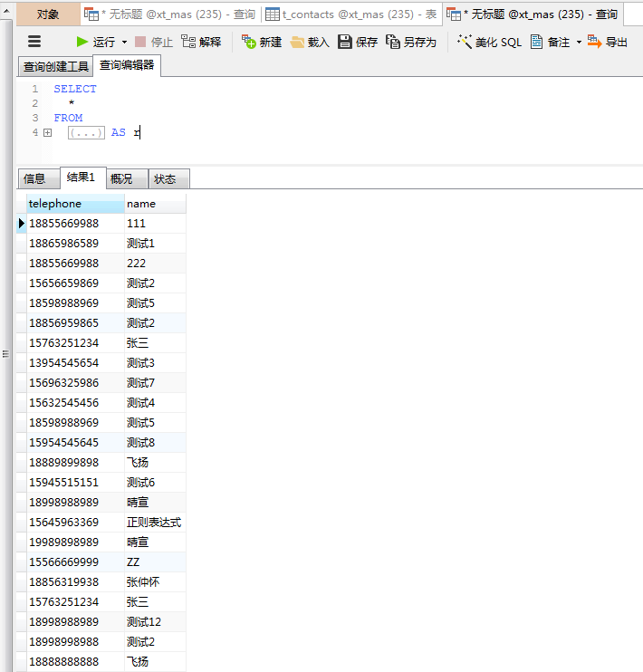
Task: Select the name cell 222
Action: pos(155,264)
